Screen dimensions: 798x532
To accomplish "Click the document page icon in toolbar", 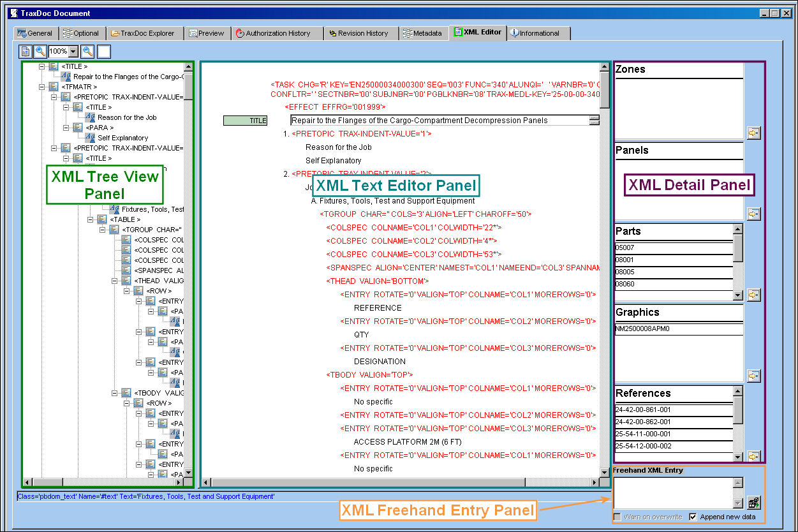I will (x=26, y=52).
